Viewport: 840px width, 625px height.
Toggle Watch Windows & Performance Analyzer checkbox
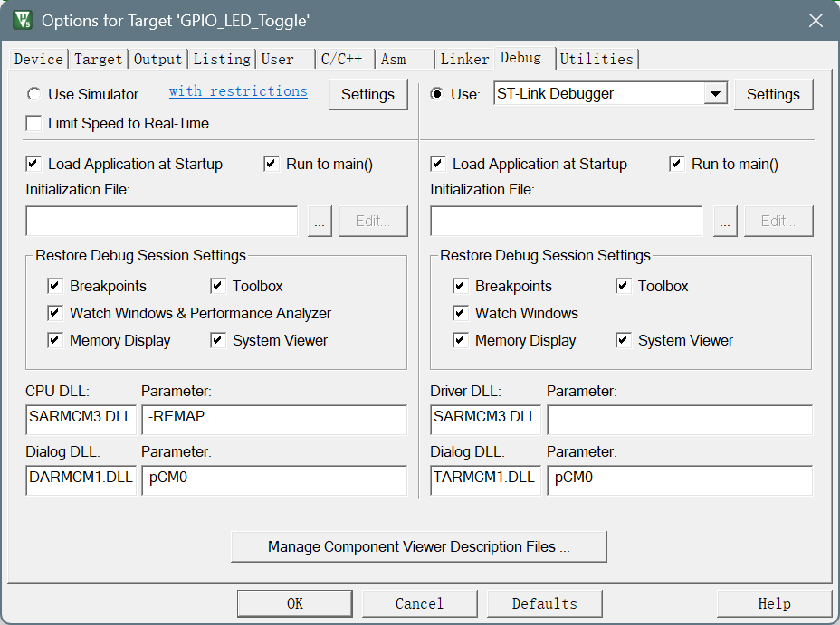tap(55, 313)
